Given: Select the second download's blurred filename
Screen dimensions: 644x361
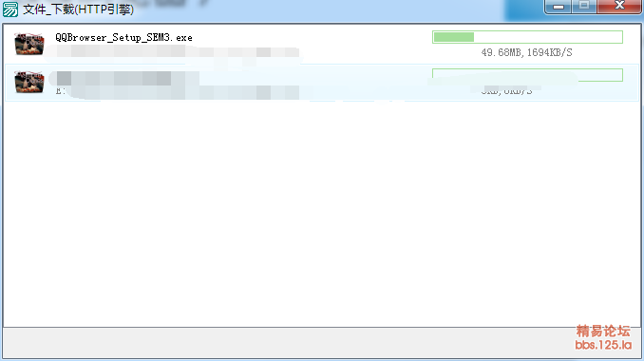Looking at the screenshot, I should [x=123, y=78].
